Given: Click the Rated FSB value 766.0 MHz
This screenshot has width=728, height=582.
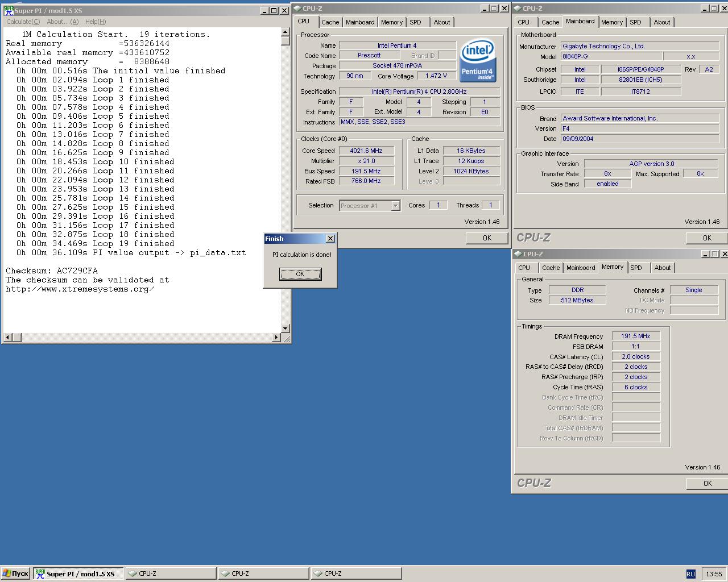Looking at the screenshot, I should (x=366, y=181).
